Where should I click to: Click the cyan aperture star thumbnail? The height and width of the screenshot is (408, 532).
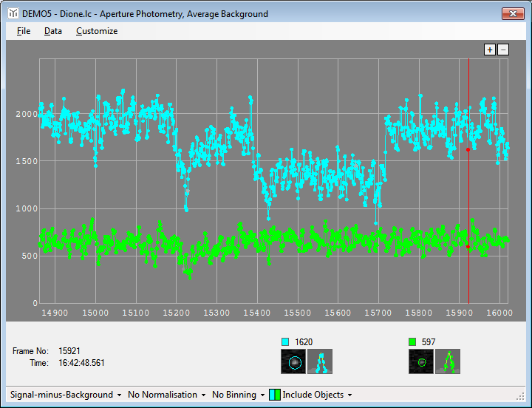tap(293, 361)
